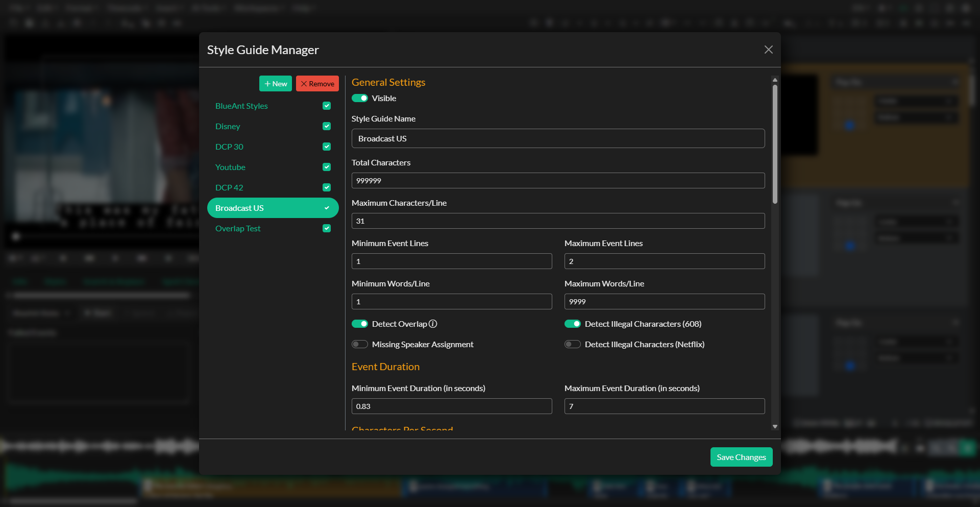Click the down arrow on the dialog scrollbar
The width and height of the screenshot is (980, 507).
point(775,426)
